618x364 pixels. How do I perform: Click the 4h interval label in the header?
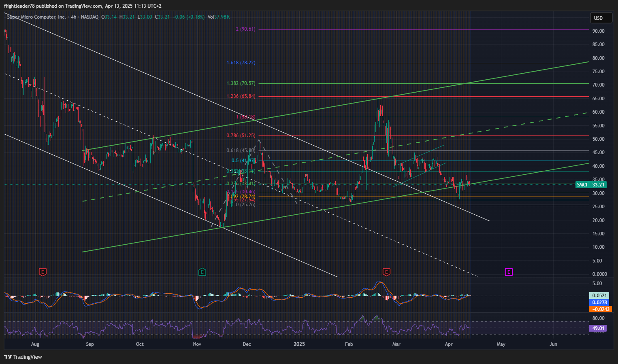pyautogui.click(x=74, y=17)
